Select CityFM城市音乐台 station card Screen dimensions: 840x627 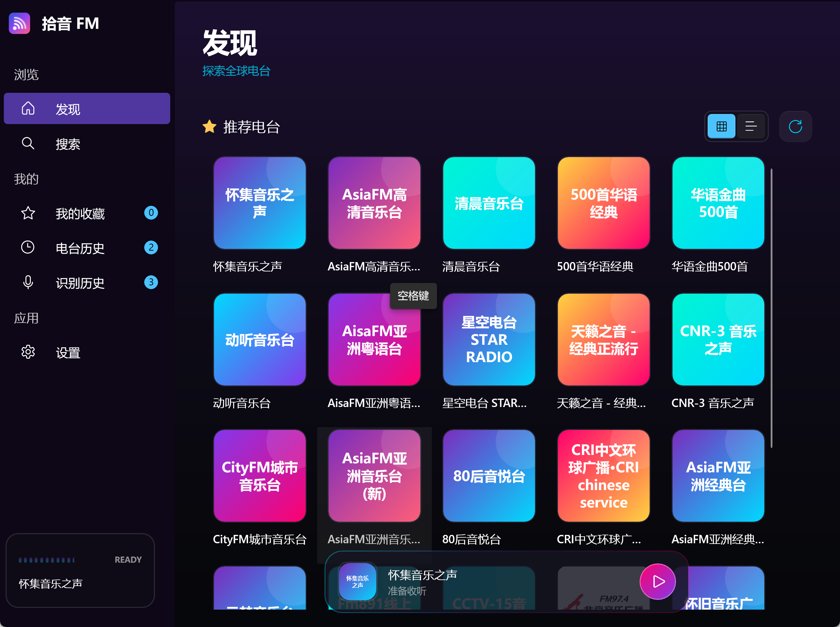click(x=260, y=476)
